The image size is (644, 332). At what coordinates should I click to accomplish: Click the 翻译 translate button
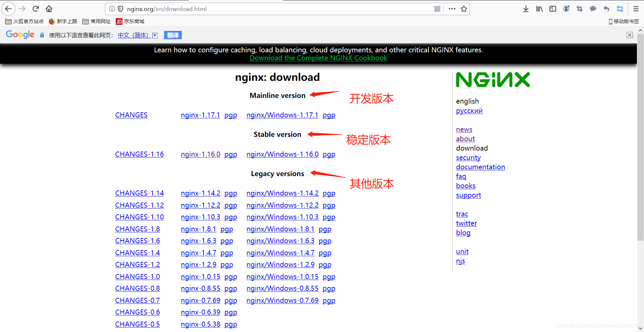173,35
